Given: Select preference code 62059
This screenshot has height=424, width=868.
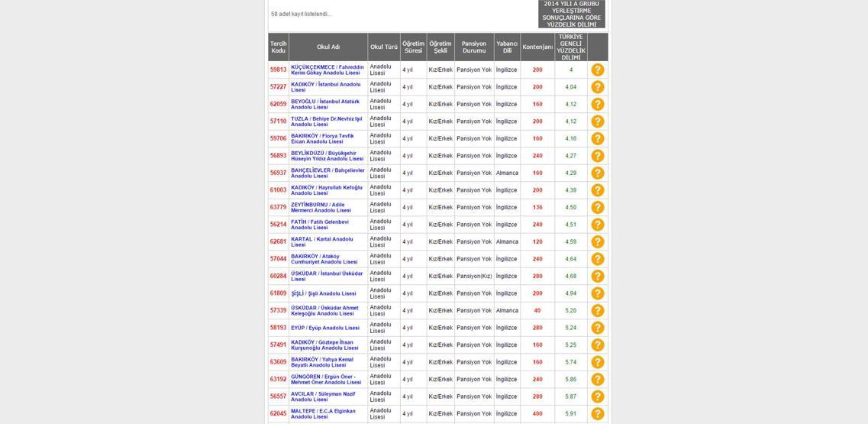Looking at the screenshot, I should pos(279,104).
